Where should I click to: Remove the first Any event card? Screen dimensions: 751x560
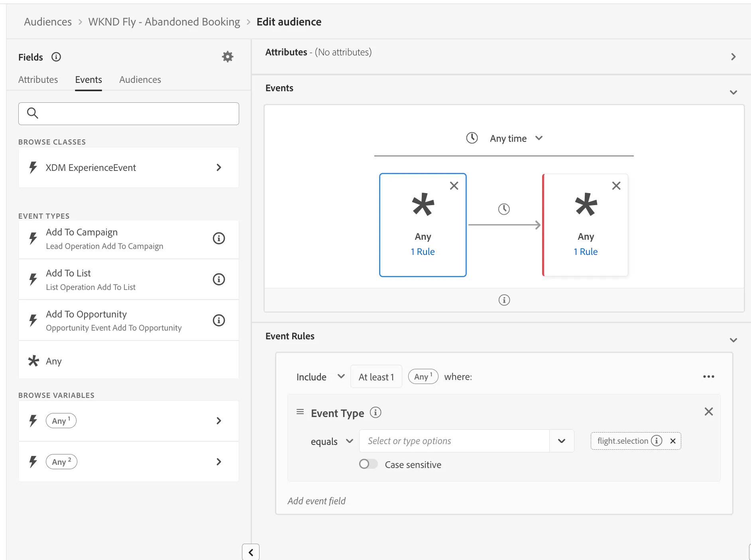[454, 186]
